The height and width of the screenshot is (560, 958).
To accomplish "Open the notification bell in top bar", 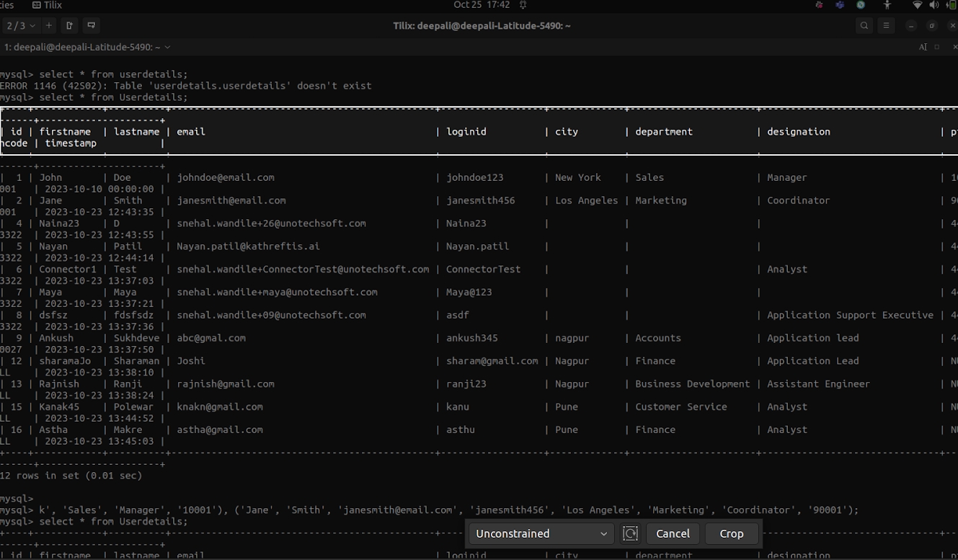I will point(523,5).
